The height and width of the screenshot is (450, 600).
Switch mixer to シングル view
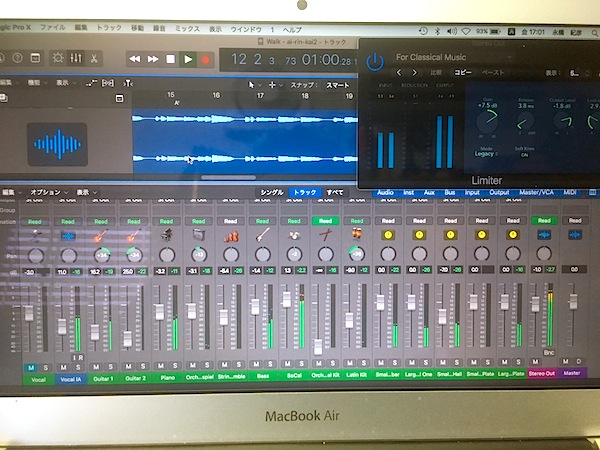pyautogui.click(x=272, y=192)
